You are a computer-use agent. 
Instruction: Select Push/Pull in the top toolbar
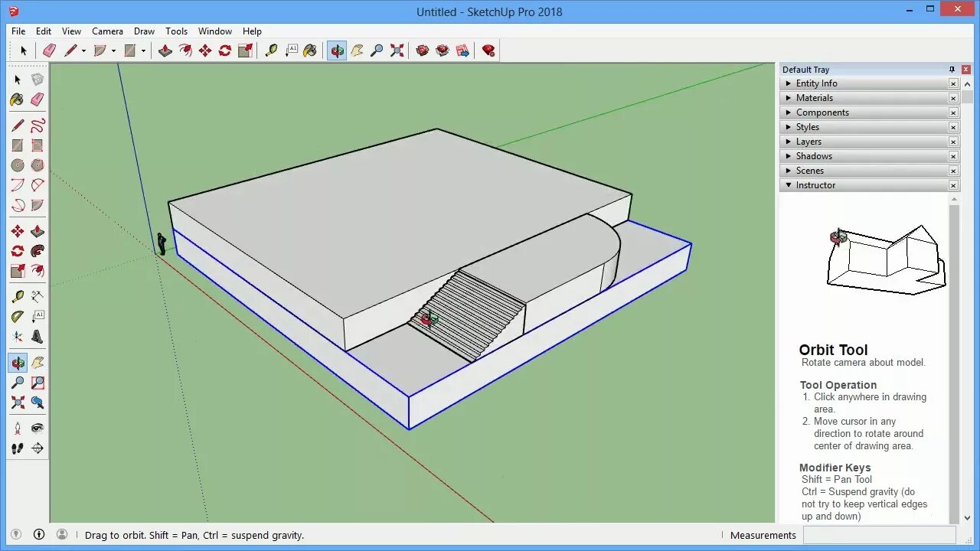coord(165,51)
